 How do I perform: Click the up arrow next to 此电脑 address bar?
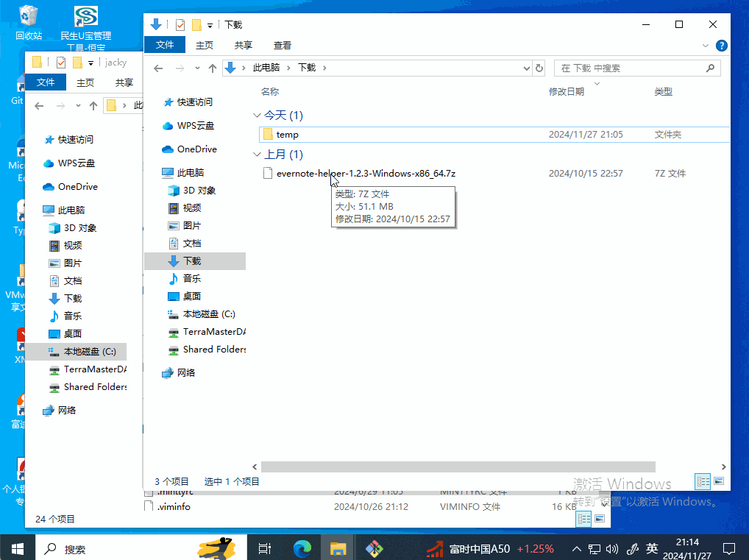pos(213,68)
